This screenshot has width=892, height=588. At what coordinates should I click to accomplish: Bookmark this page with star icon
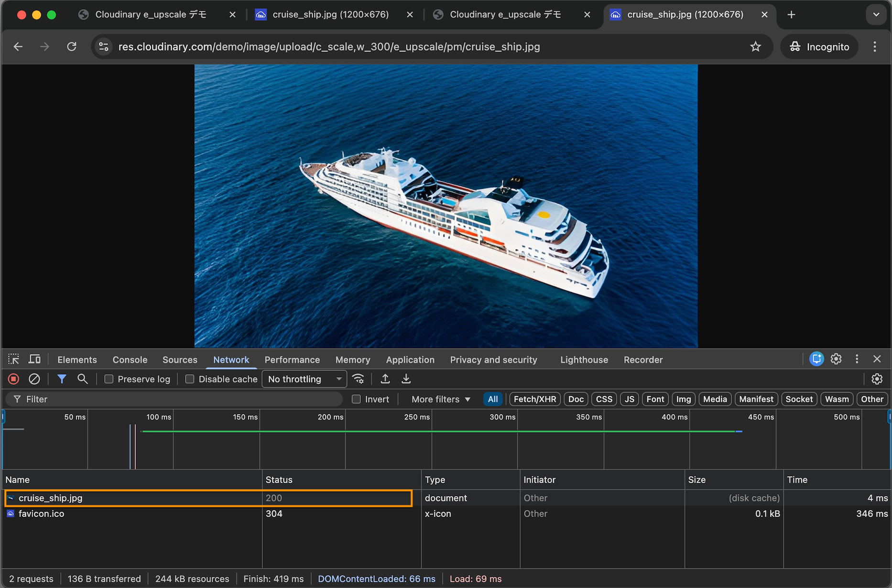click(755, 47)
